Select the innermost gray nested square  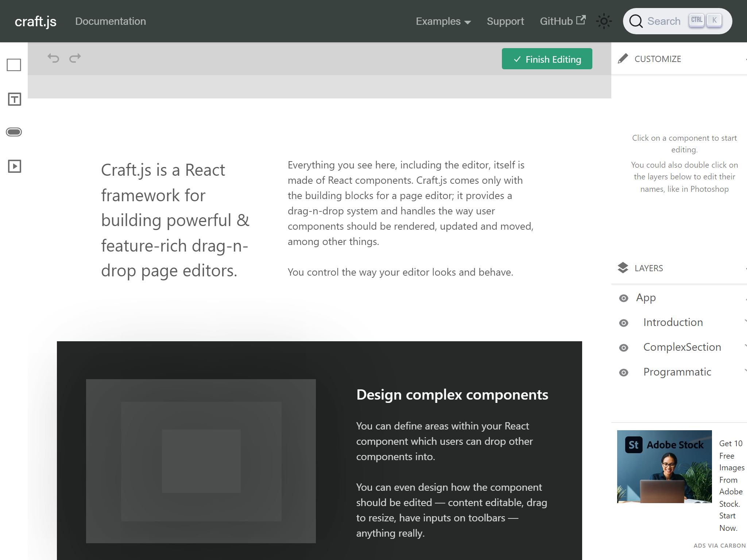click(x=201, y=461)
